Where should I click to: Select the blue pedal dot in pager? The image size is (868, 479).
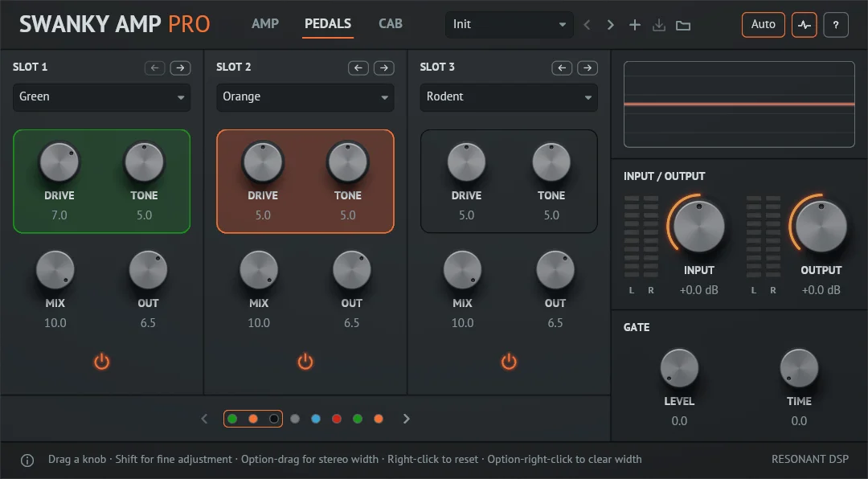click(x=316, y=419)
